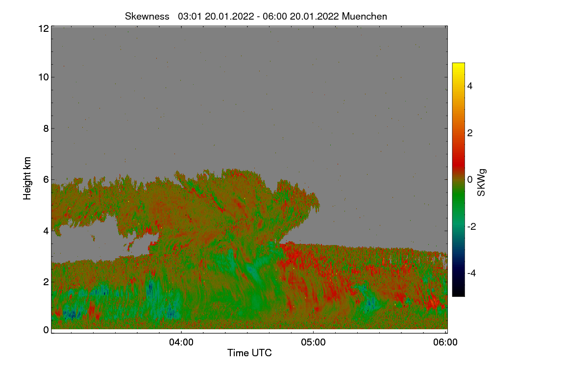The image size is (588, 392).
Task: Click the height axis tick label 4
Action: tap(46, 230)
